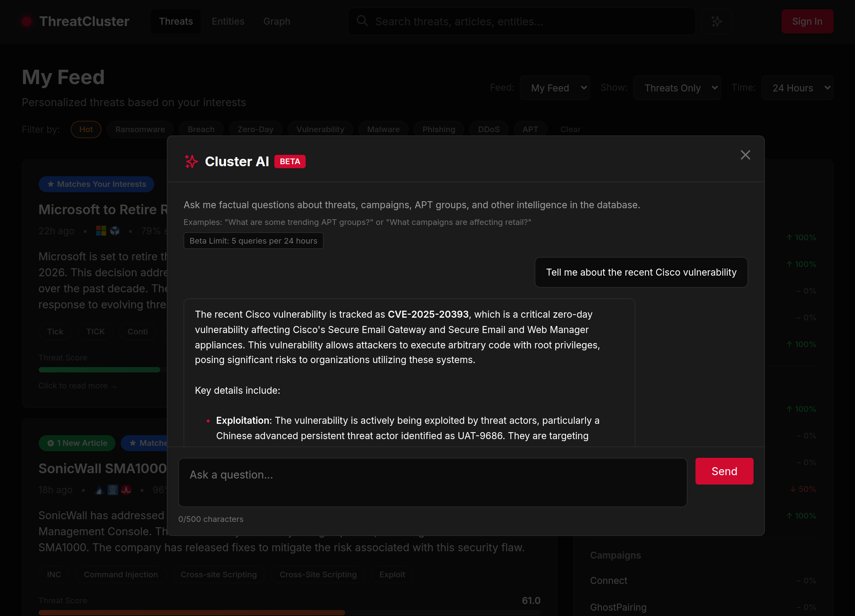Click the 'Ask a question' input field
Image resolution: width=855 pixels, height=616 pixels.
tap(433, 483)
